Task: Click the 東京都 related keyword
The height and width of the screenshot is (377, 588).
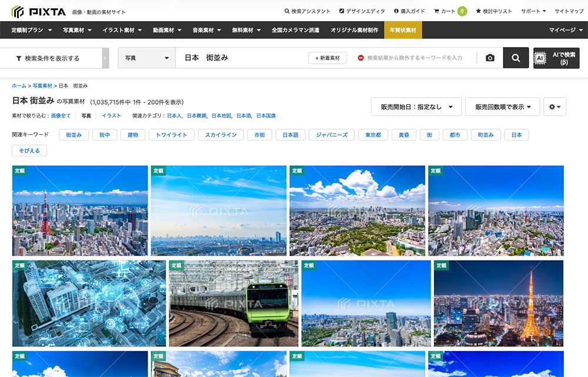Action: tap(373, 134)
